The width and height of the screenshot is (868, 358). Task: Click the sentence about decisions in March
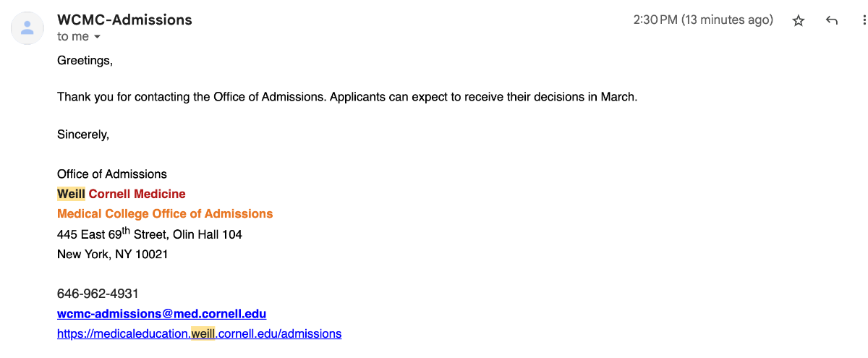pyautogui.click(x=347, y=97)
